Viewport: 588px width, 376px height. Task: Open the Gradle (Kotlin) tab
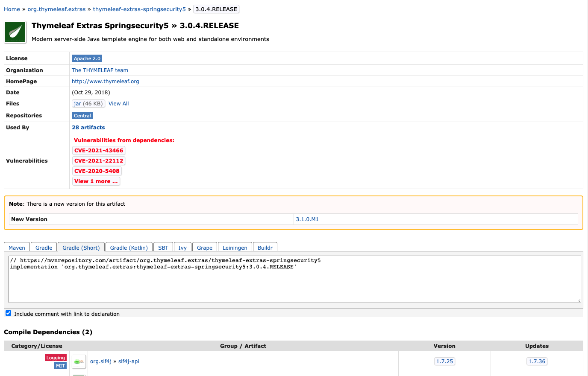coord(129,248)
